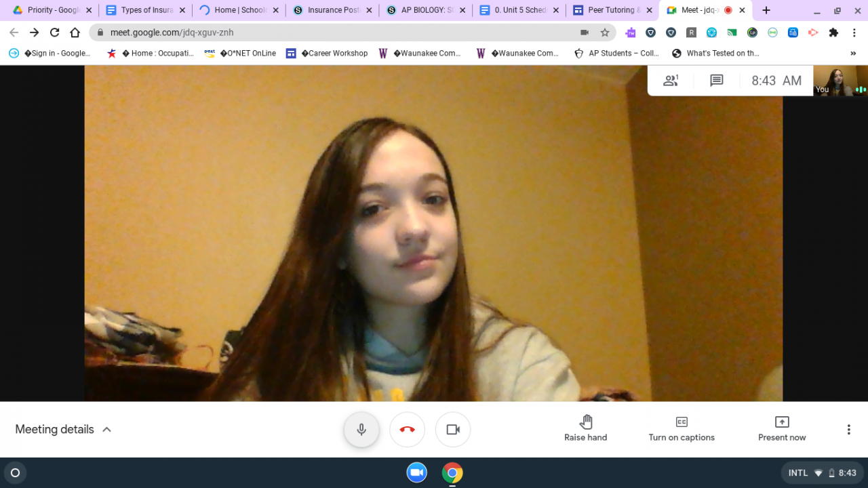Turn off the camera in Meet

[453, 430]
